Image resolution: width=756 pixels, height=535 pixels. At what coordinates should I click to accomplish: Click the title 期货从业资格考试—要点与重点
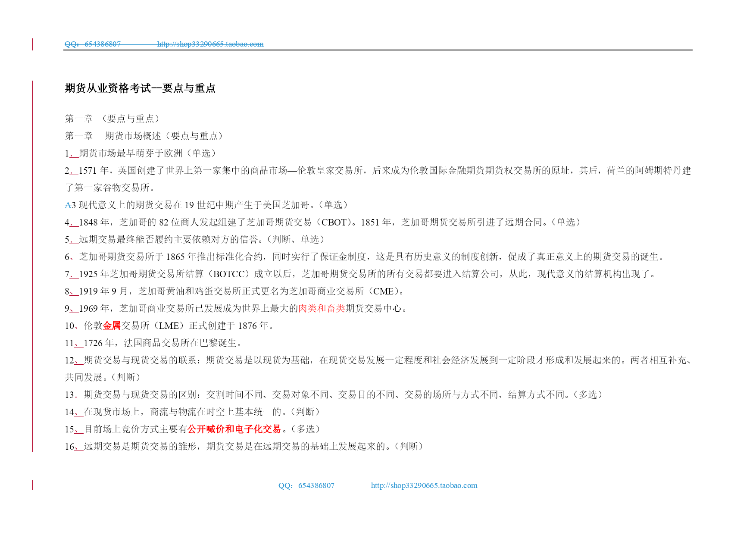point(140,88)
